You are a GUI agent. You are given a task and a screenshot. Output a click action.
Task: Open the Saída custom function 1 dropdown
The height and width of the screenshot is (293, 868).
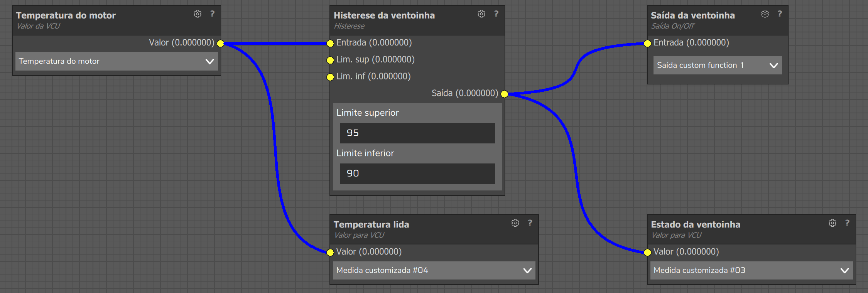point(718,65)
